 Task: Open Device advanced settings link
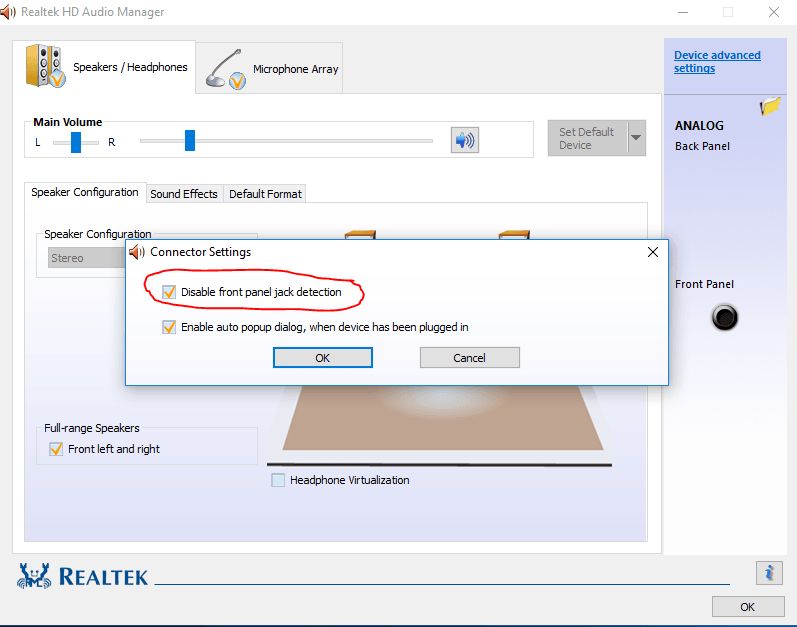[717, 62]
